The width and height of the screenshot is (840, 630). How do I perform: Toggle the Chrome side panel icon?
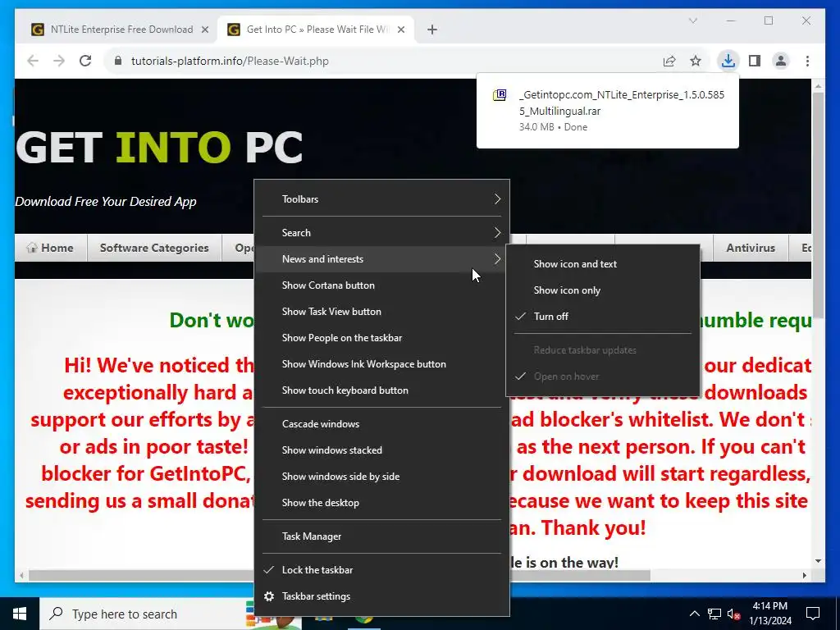(x=755, y=61)
